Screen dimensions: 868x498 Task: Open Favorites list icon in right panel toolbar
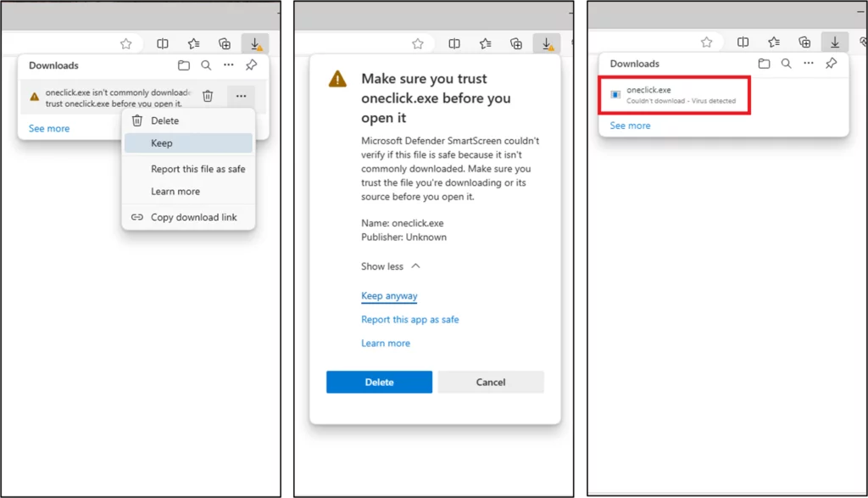pyautogui.click(x=774, y=42)
